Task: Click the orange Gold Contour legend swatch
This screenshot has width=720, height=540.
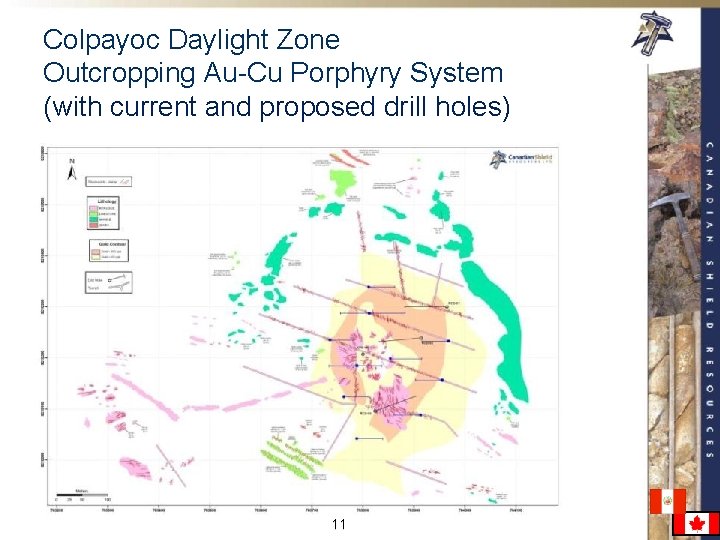Action: point(96,251)
